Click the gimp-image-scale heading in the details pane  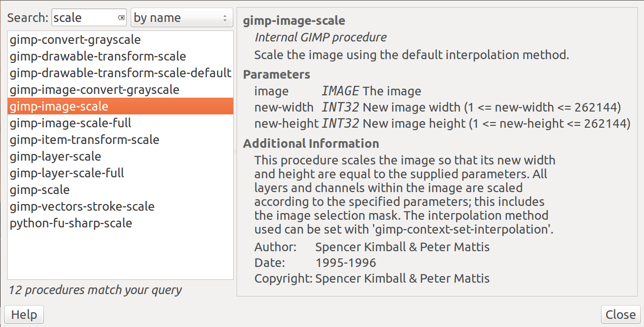[x=294, y=21]
